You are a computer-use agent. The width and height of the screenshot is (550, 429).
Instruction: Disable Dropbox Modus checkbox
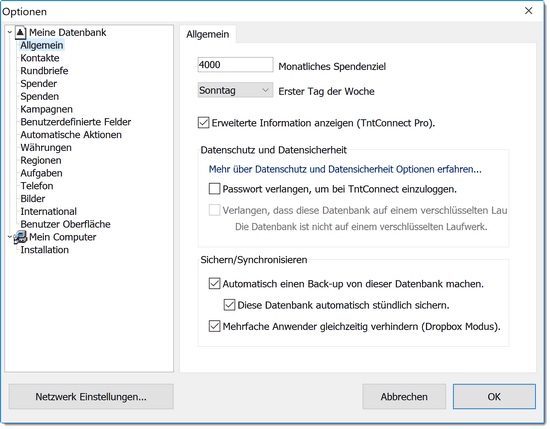[214, 327]
